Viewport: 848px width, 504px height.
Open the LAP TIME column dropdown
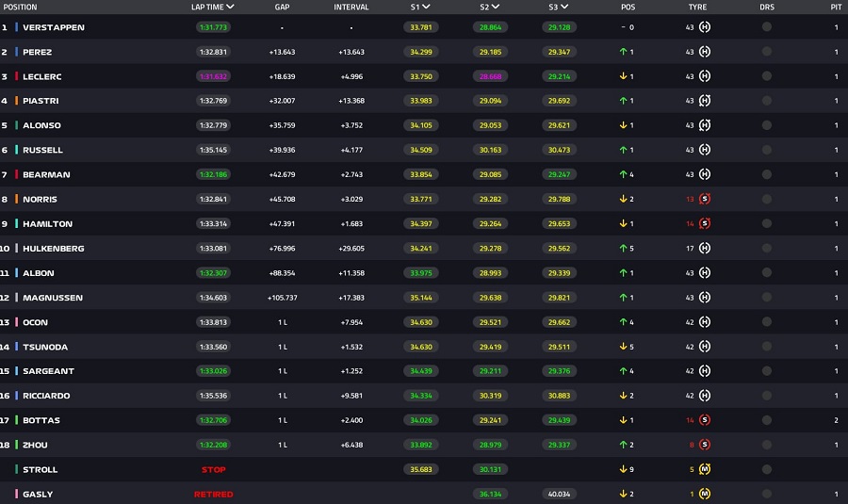[231, 7]
